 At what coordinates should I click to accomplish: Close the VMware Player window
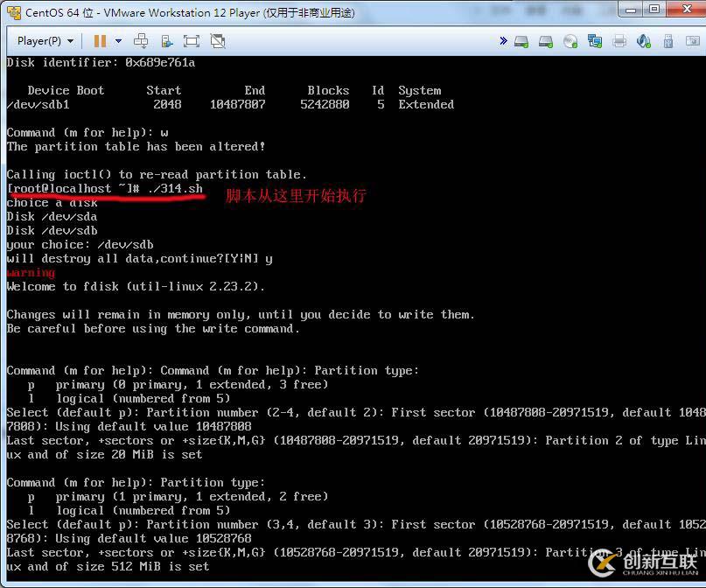686,9
